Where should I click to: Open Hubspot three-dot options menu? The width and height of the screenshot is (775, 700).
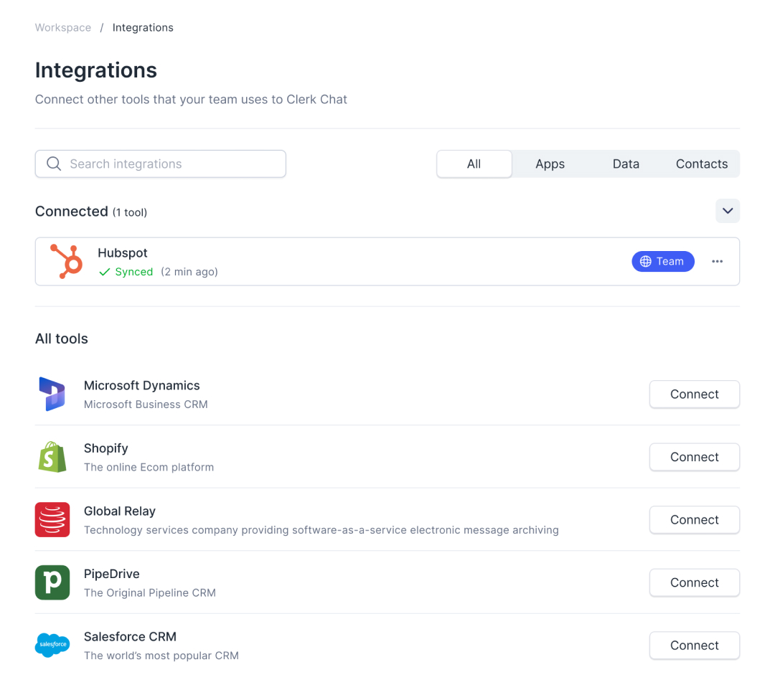(717, 261)
